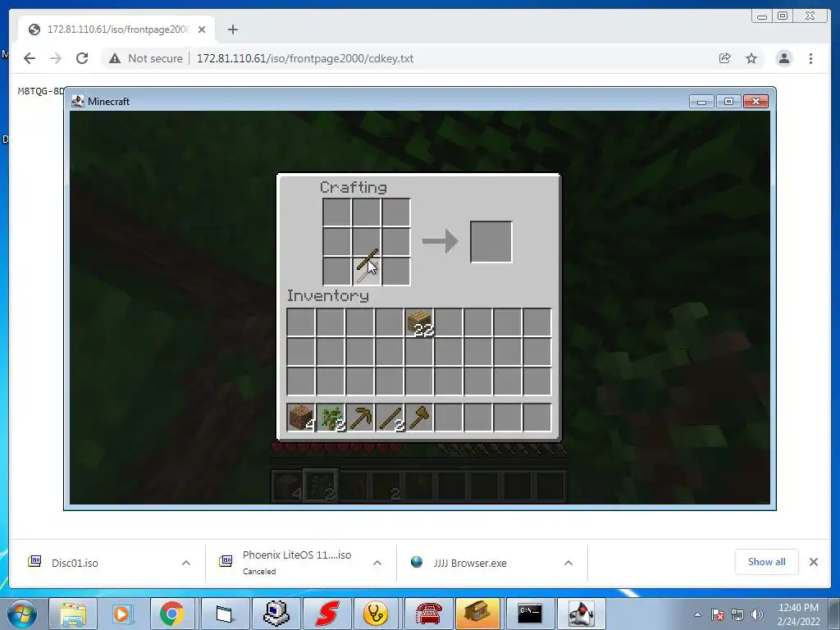Switch to the Java Minecraft taskbar window
Screen dimensions: 840x630
581,614
